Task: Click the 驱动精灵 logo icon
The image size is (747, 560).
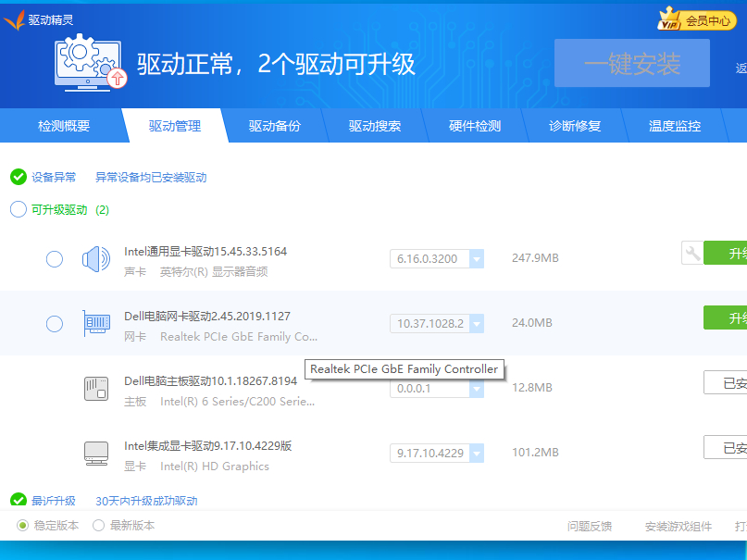Action: click(14, 20)
